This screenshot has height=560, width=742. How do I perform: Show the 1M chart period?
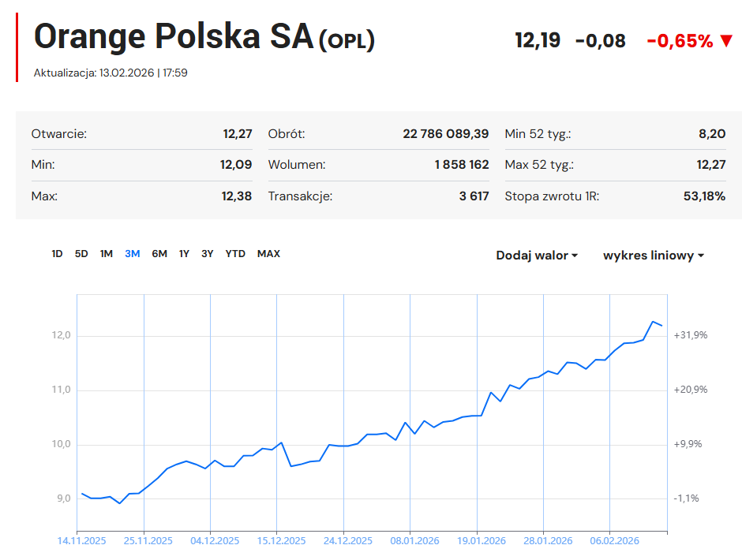(107, 254)
